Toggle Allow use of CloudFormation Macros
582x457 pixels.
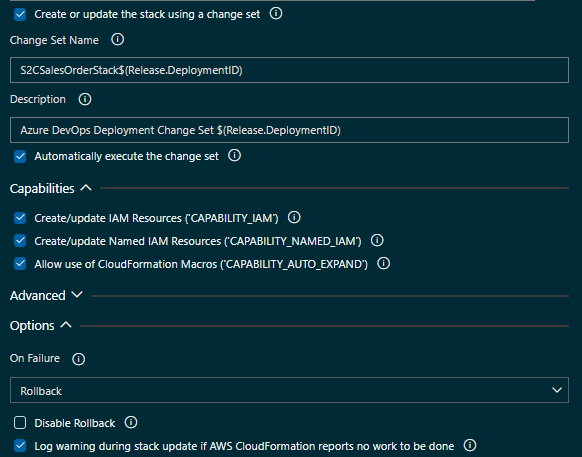[x=20, y=264]
